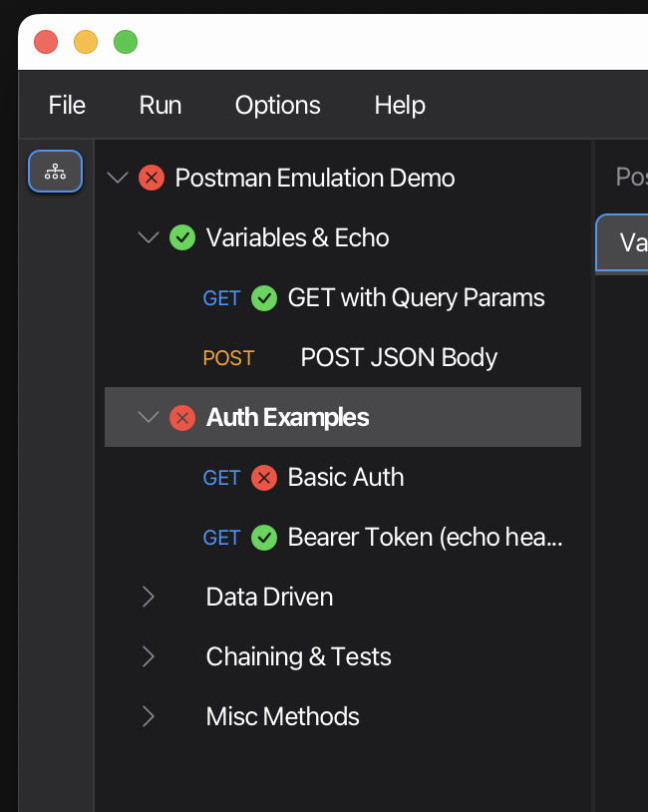Expand the Data Driven folder
Viewport: 648px width, 812px height.
click(x=148, y=597)
